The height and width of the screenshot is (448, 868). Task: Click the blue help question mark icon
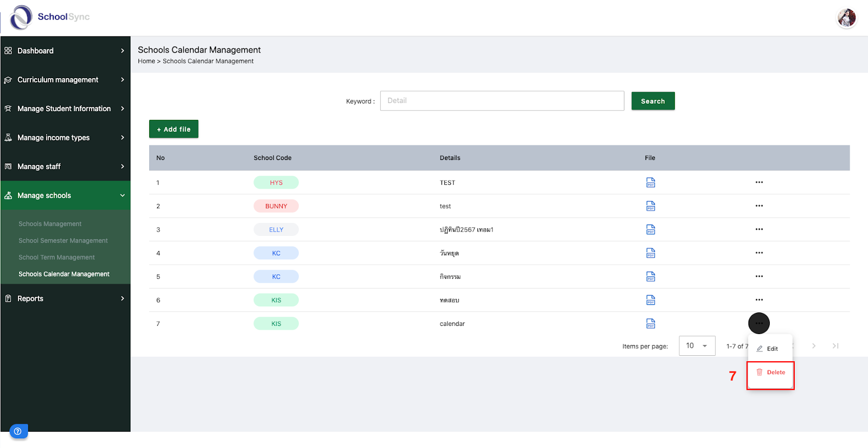18,431
